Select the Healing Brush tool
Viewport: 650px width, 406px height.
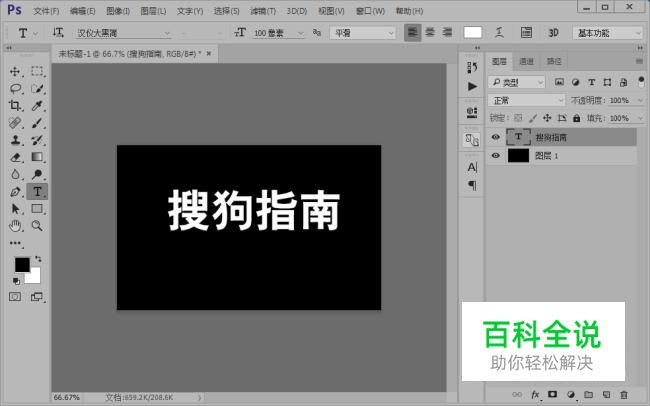15,123
